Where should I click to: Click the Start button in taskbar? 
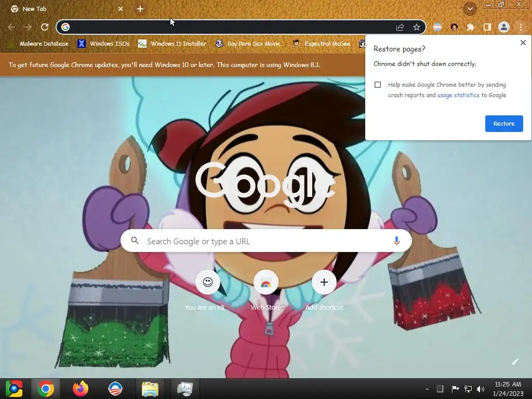pyautogui.click(x=14, y=389)
